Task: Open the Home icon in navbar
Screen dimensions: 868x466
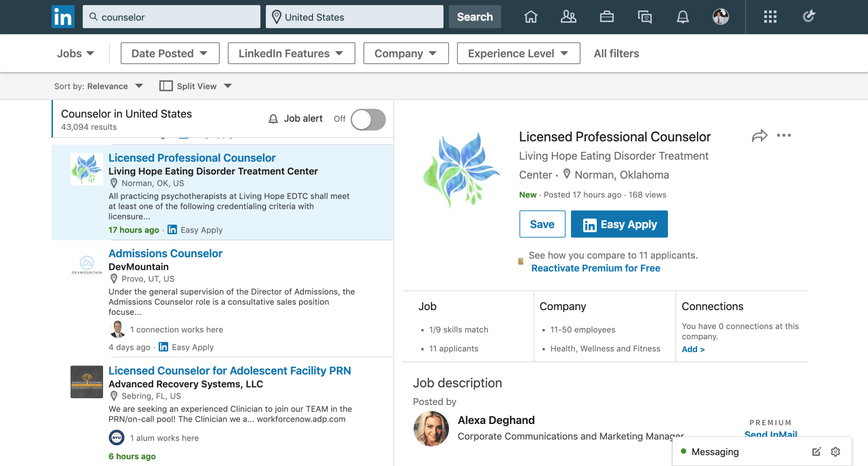Action: tap(531, 17)
